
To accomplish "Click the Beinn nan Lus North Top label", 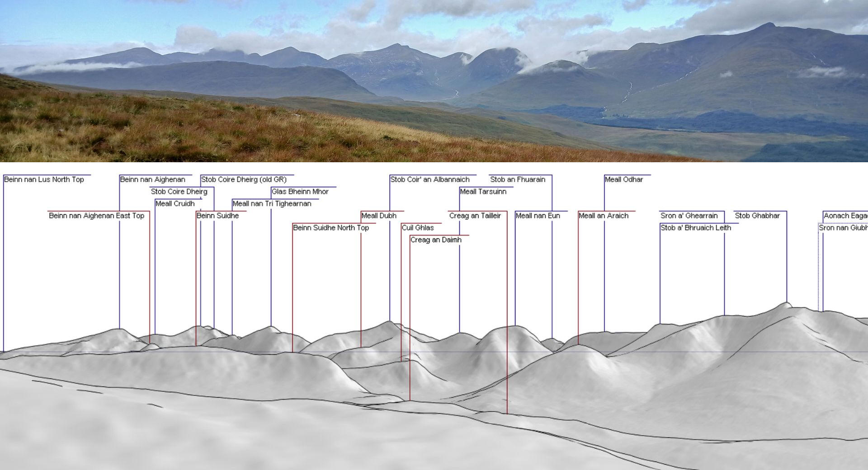I will point(44,179).
